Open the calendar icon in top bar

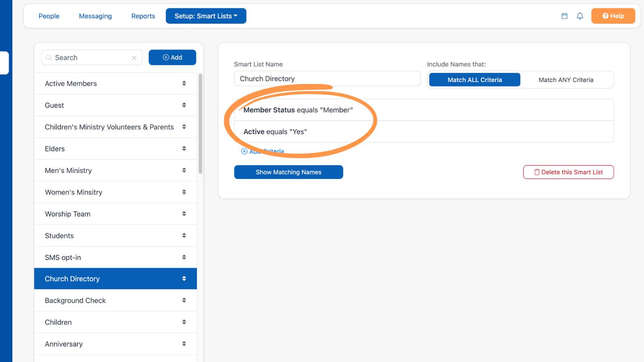click(x=564, y=16)
